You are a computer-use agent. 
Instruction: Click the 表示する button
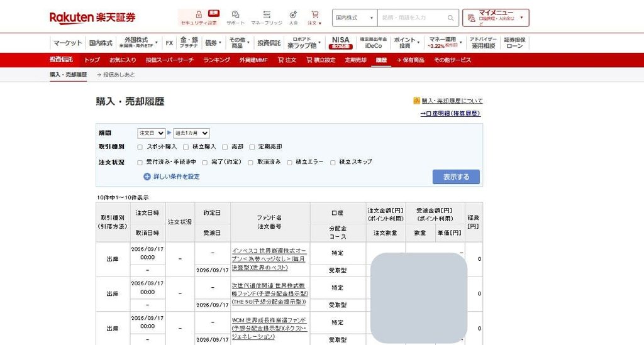tap(456, 177)
